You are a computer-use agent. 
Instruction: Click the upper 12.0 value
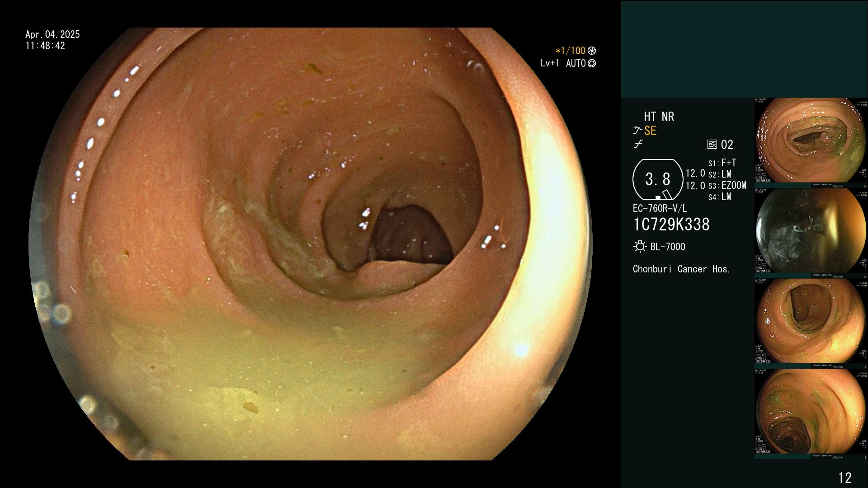pyautogui.click(x=695, y=174)
